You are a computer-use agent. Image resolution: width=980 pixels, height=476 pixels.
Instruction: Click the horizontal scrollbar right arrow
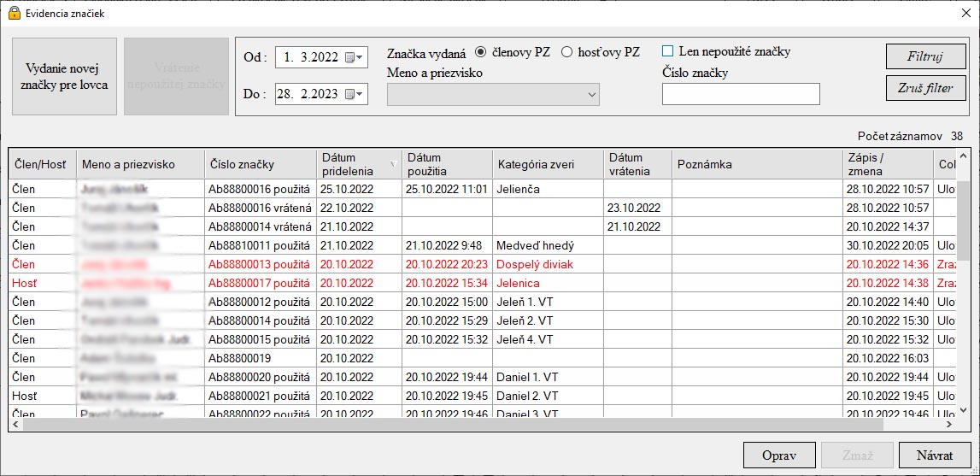pos(949,424)
